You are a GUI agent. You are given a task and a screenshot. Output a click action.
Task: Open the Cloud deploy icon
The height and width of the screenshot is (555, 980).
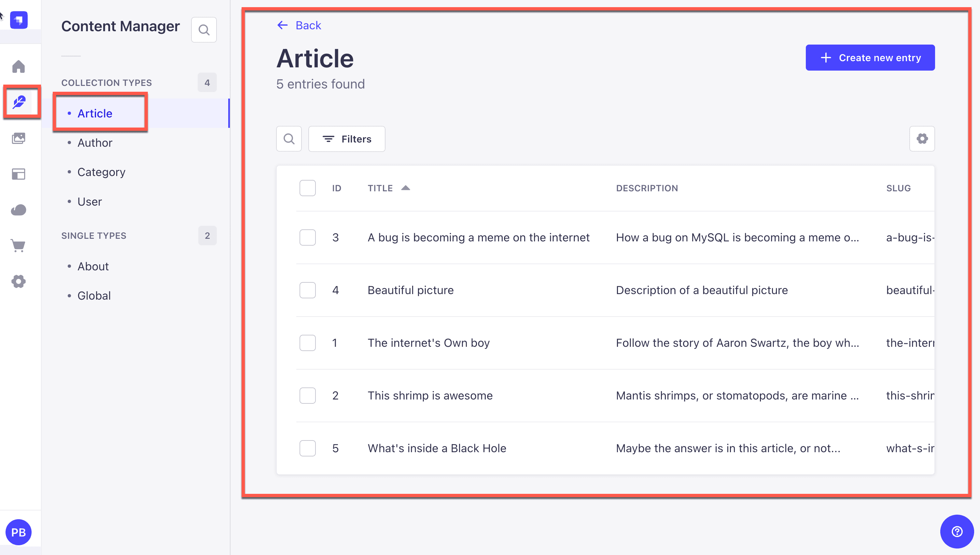[x=19, y=210]
